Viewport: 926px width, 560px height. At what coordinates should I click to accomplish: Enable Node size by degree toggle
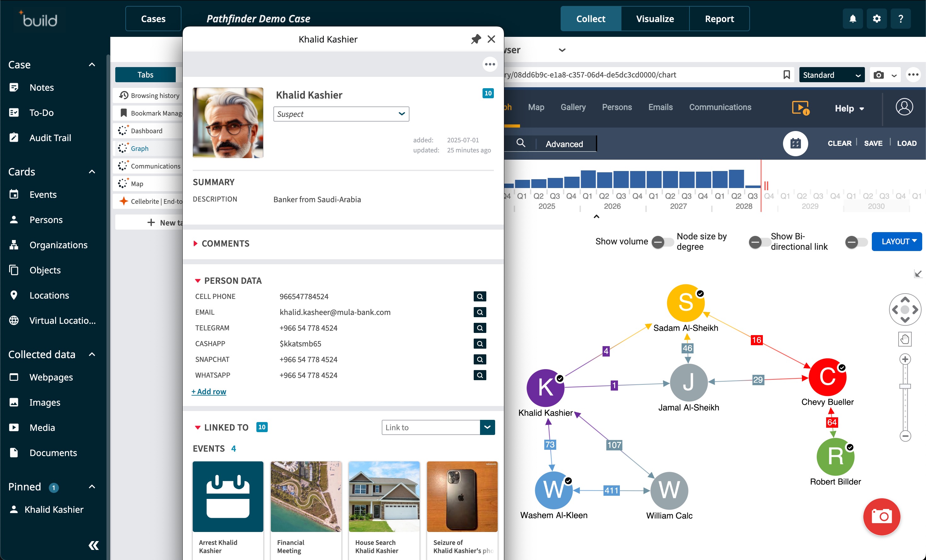[x=759, y=242]
